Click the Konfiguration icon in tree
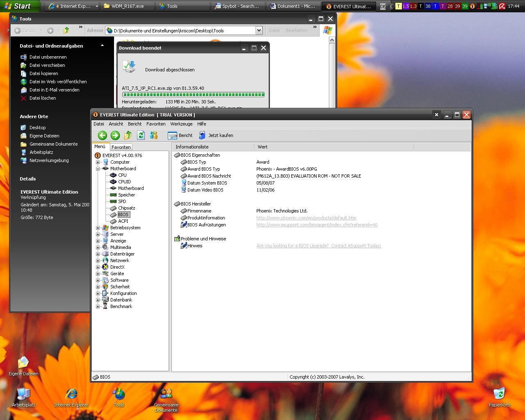525x420 pixels. [x=105, y=293]
